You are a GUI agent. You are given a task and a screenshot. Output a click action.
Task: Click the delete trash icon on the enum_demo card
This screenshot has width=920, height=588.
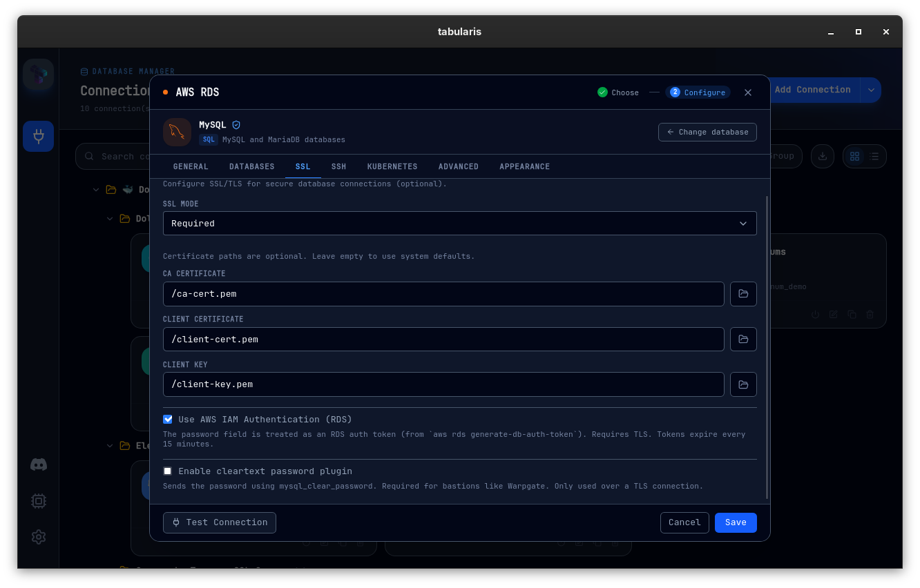[x=870, y=315]
